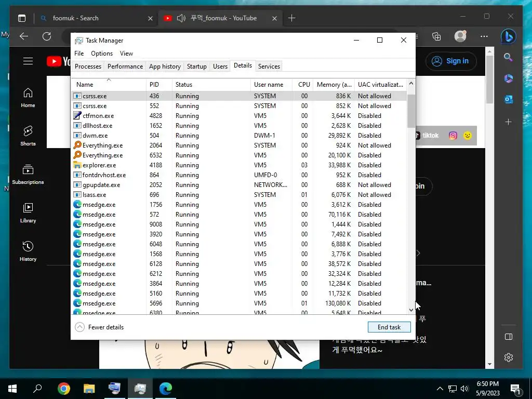Open the File menu in Task Manager
This screenshot has height=399, width=532.
coord(79,54)
